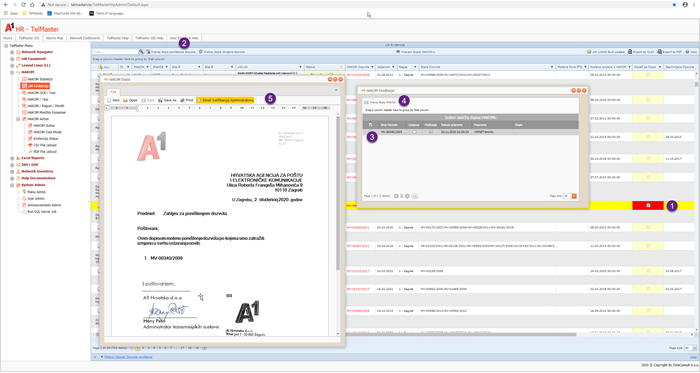Tick Označi za Dopis checkbox for 06.04.2016 row
This screenshot has height=373, width=700.
[x=648, y=100]
